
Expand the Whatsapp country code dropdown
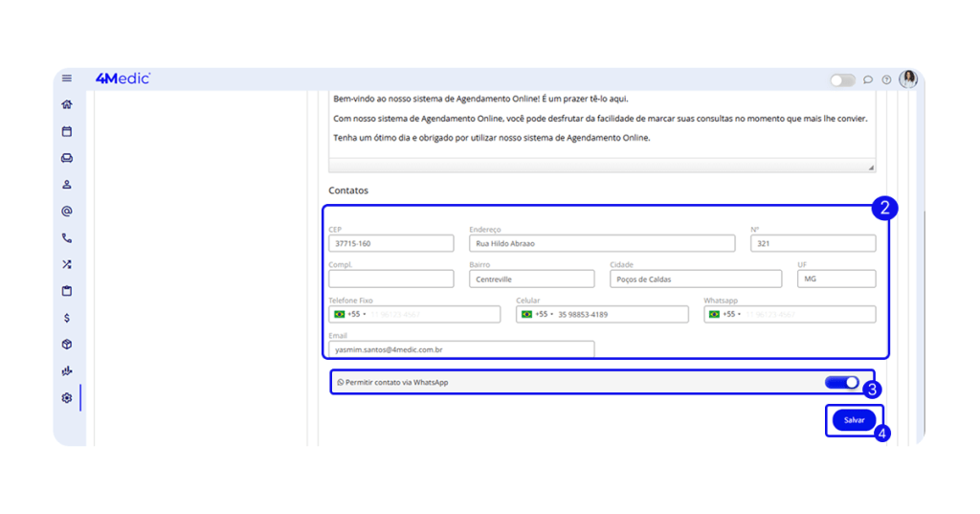tap(725, 314)
